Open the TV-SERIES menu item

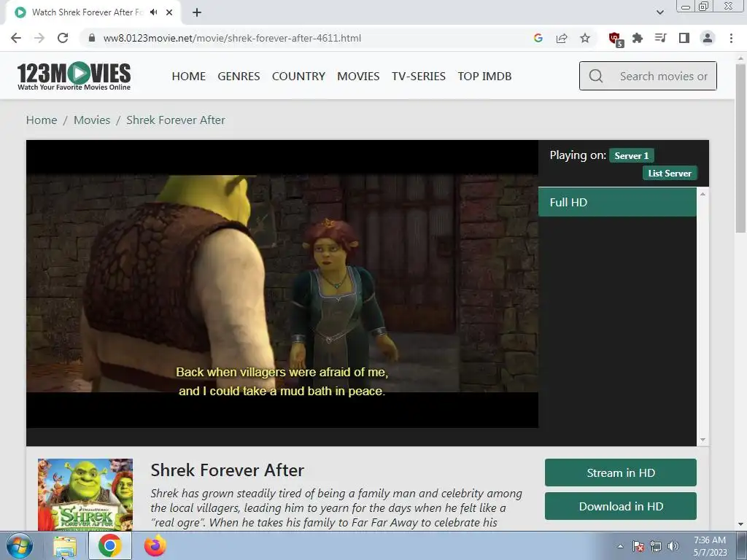coord(419,76)
